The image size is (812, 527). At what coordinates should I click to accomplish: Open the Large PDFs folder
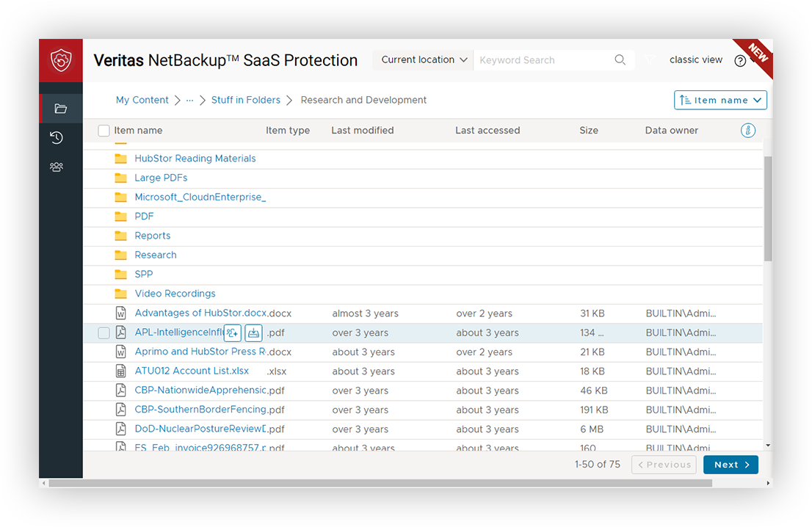tap(161, 178)
